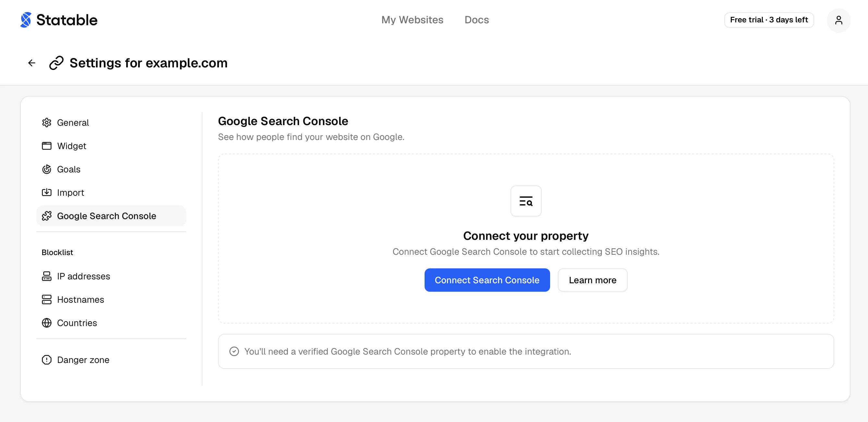Image resolution: width=868 pixels, height=422 pixels.
Task: Click the Goals target icon
Action: click(46, 169)
